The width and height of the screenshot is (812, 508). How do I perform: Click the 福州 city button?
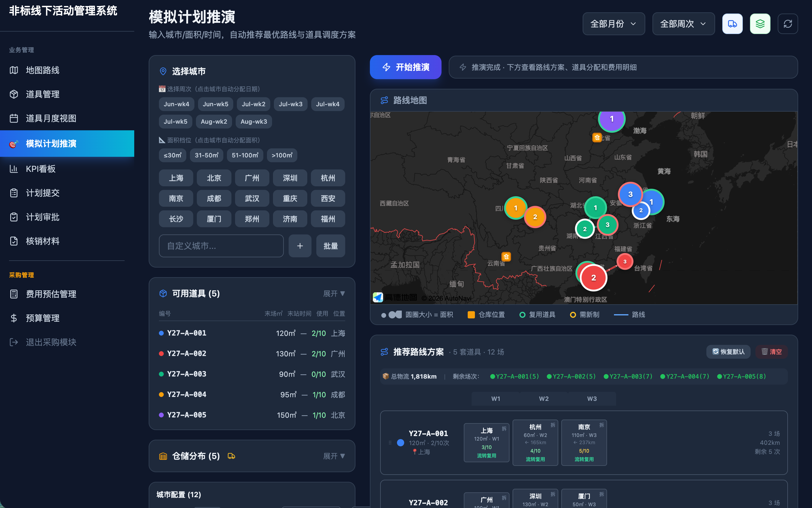328,219
